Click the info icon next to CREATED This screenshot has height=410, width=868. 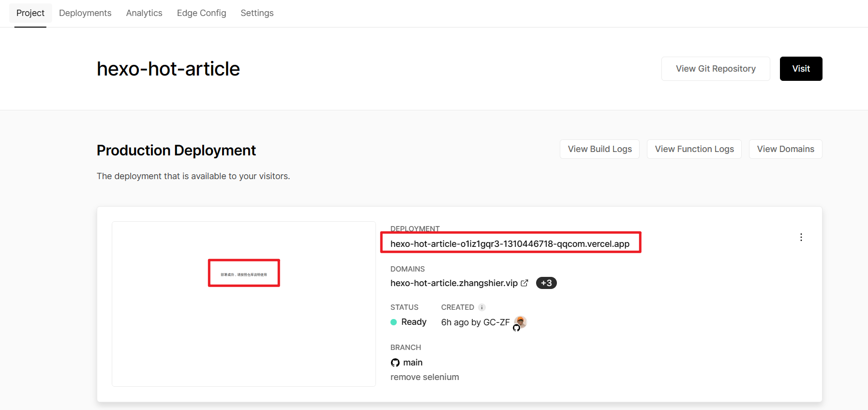[481, 307]
